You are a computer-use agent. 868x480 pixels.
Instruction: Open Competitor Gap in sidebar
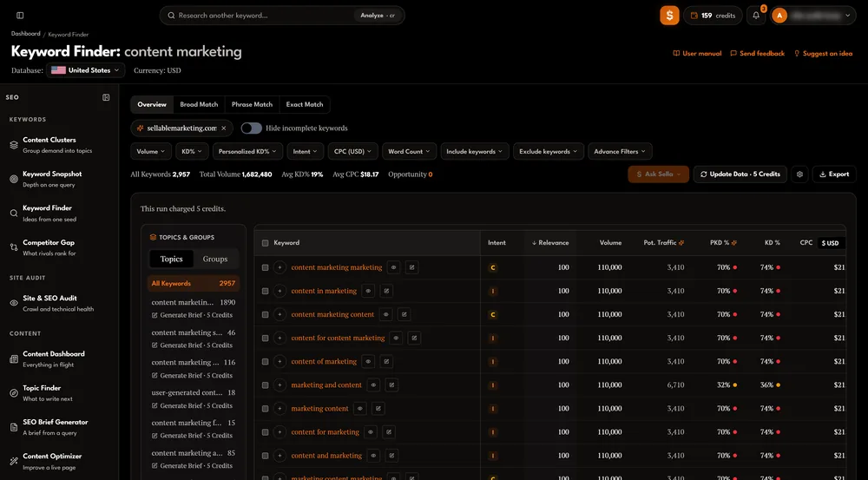(x=58, y=247)
